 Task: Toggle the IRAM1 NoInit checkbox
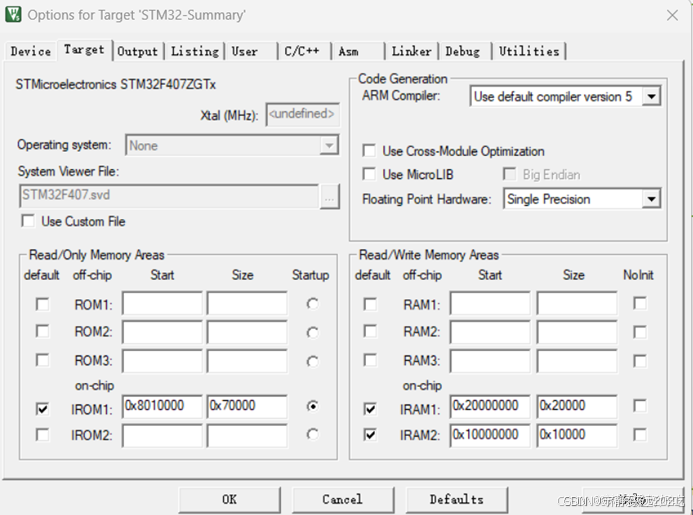click(640, 405)
